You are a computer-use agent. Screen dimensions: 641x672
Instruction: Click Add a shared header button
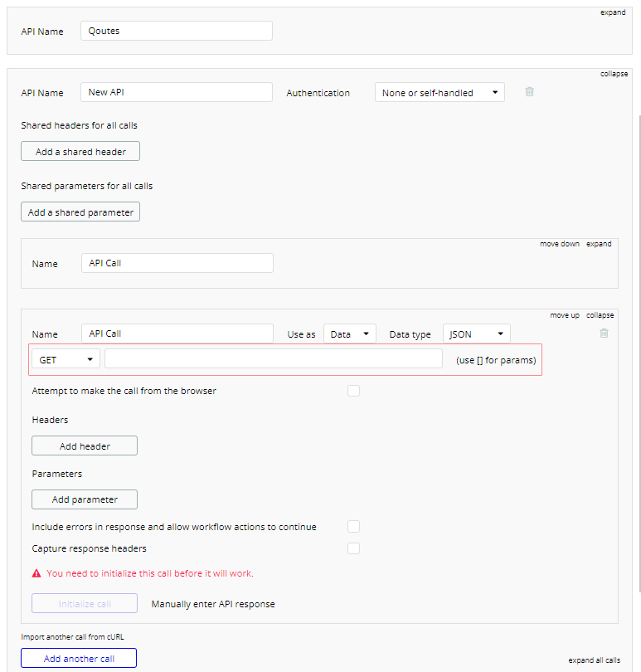point(80,151)
